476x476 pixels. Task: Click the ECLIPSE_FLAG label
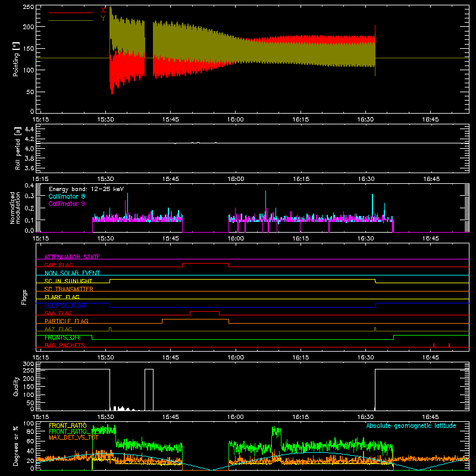click(65, 305)
